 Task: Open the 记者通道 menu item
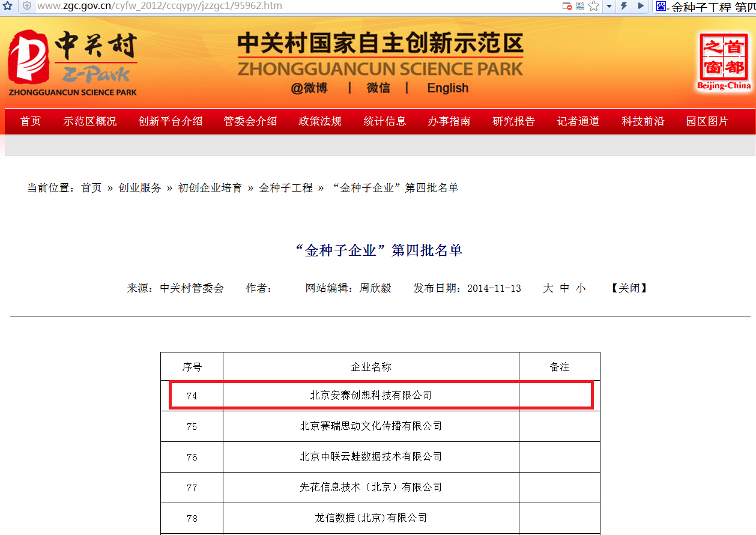(x=578, y=121)
